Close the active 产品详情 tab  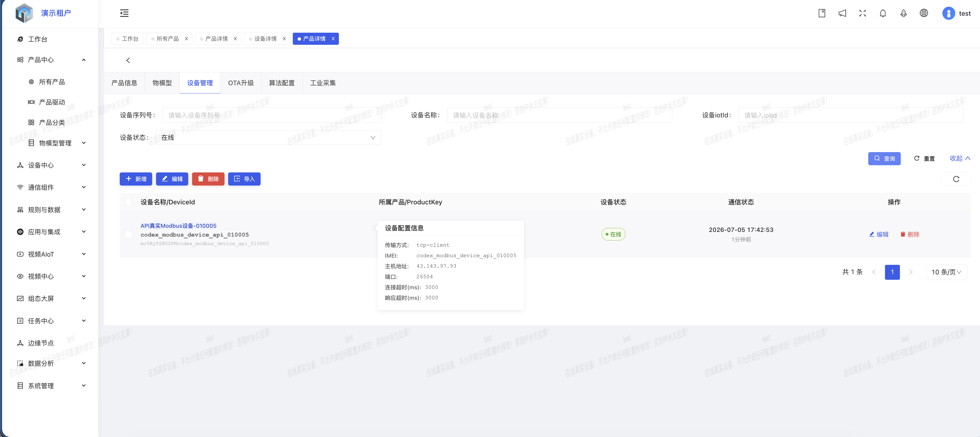tap(333, 39)
